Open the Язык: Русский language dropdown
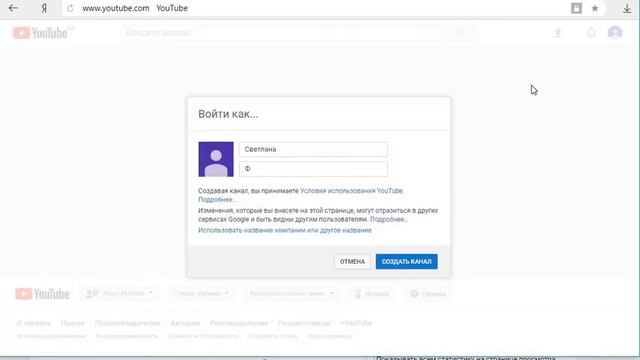640x360 pixels. point(120,293)
